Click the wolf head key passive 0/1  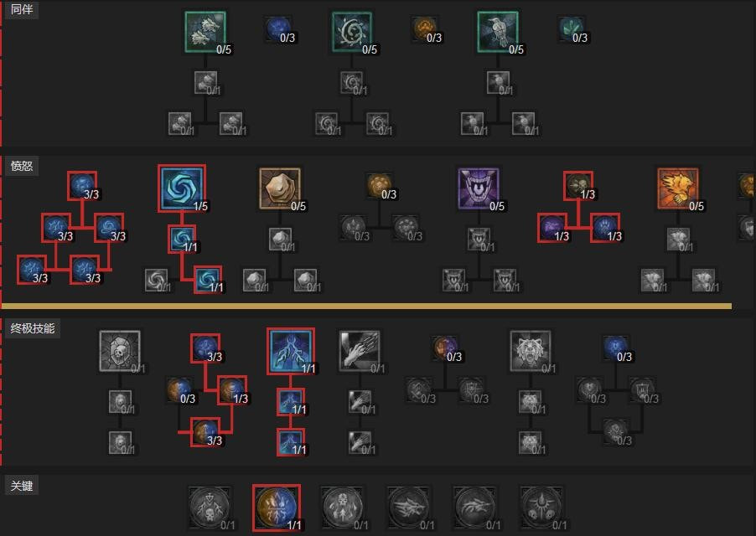pos(409,508)
